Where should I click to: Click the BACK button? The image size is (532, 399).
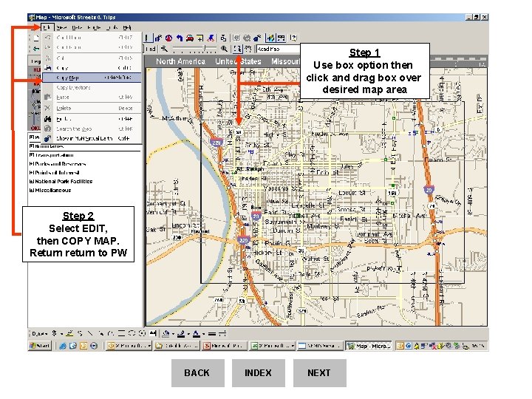197,373
